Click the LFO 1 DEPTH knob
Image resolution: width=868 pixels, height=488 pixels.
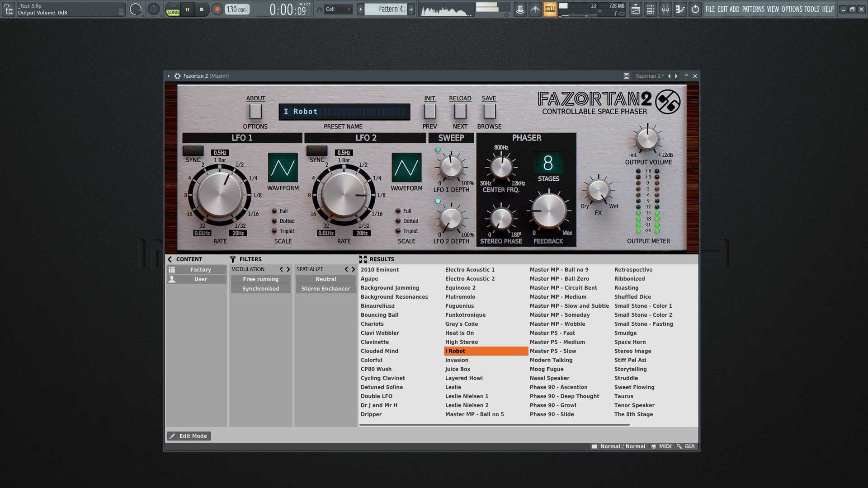451,167
